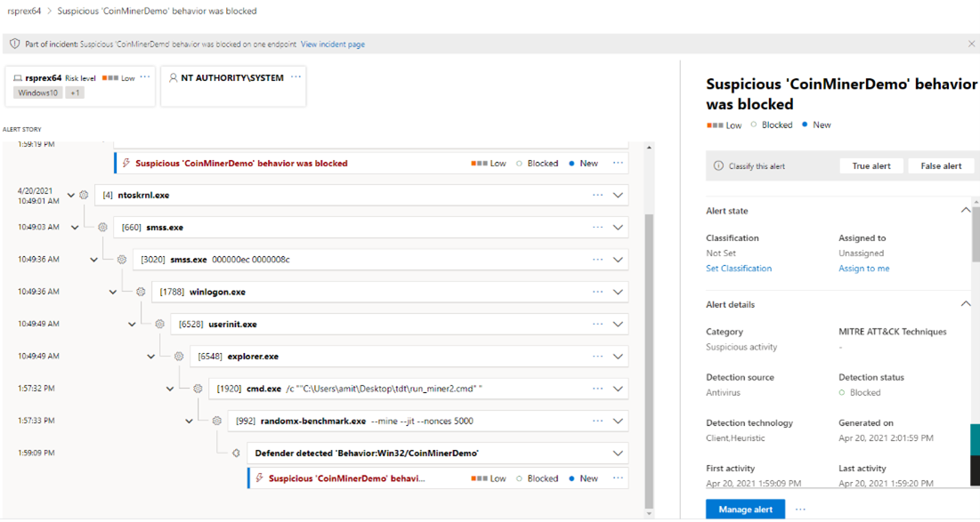Image resolution: width=980 pixels, height=522 pixels.
Task: Collapse the Alert state section
Action: 966,210
